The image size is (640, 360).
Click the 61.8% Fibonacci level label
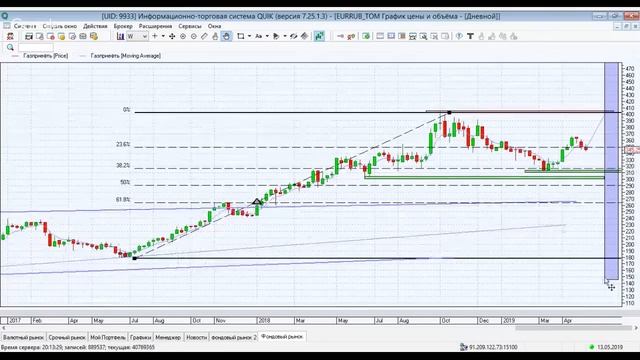pyautogui.click(x=123, y=200)
